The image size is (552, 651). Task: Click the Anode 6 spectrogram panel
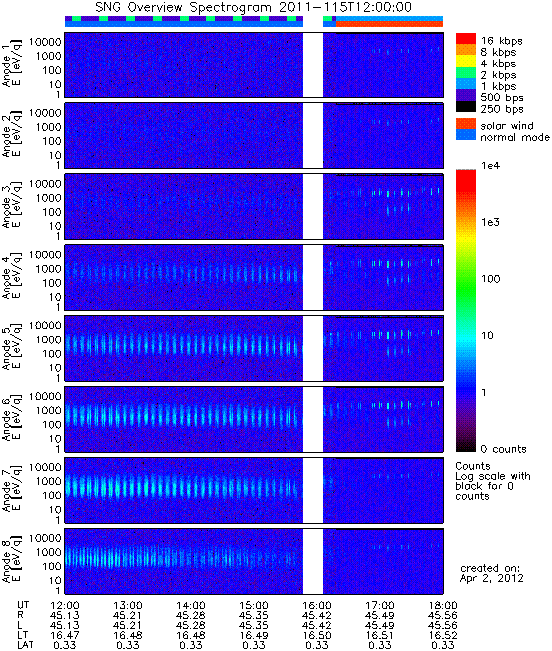(254, 419)
